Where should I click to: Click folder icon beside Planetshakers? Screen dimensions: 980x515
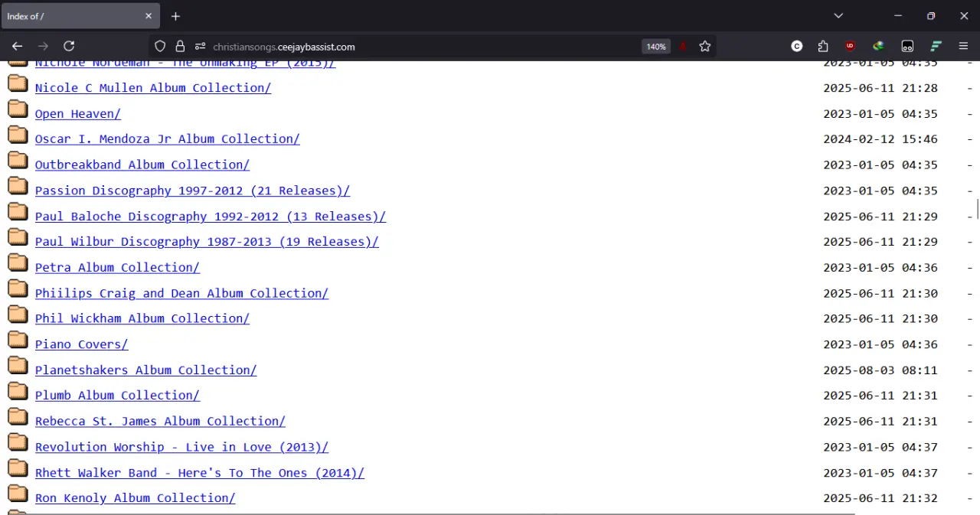(18, 366)
